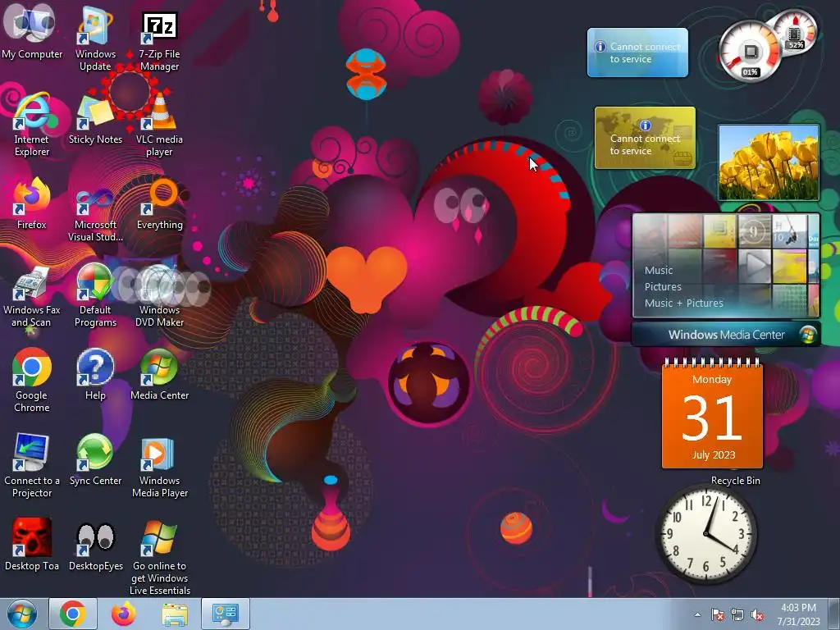Switch to the Control Panel taskbar item
This screenshot has width=840, height=630.
[x=225, y=614]
